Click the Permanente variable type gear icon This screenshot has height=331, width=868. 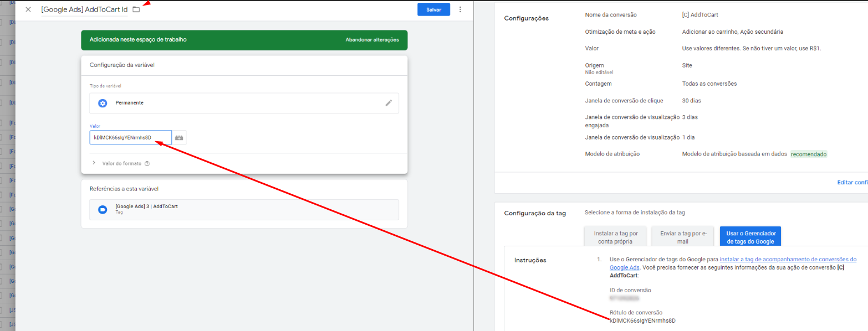click(103, 103)
